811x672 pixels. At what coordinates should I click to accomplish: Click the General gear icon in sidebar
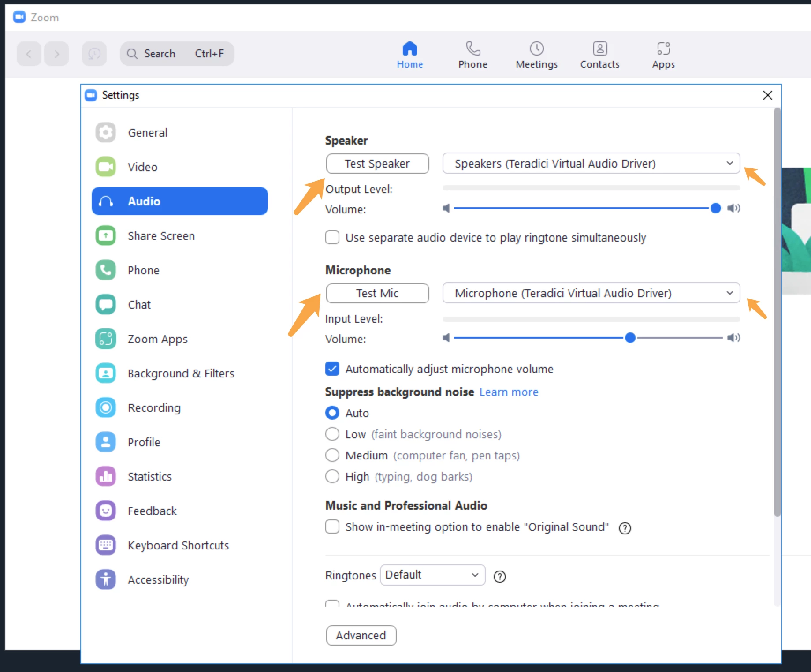click(x=106, y=132)
